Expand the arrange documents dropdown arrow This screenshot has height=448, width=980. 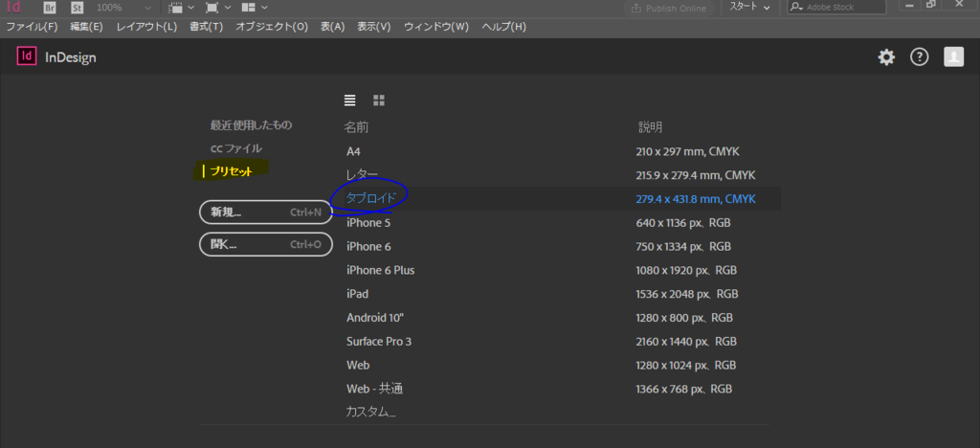pos(264,8)
